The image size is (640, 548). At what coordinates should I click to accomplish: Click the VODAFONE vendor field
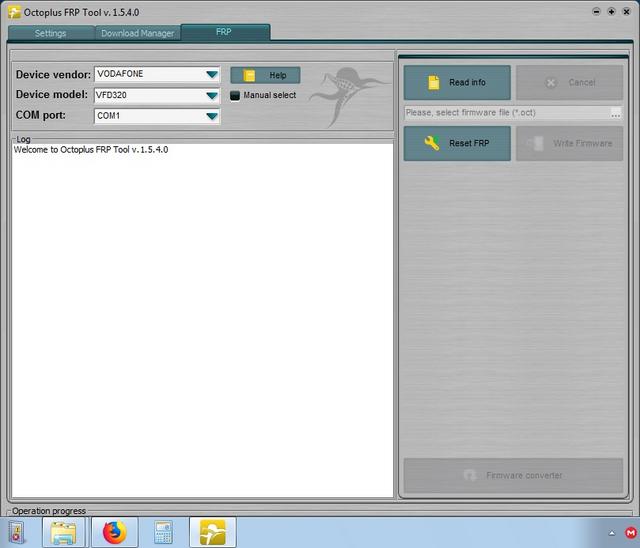point(157,74)
